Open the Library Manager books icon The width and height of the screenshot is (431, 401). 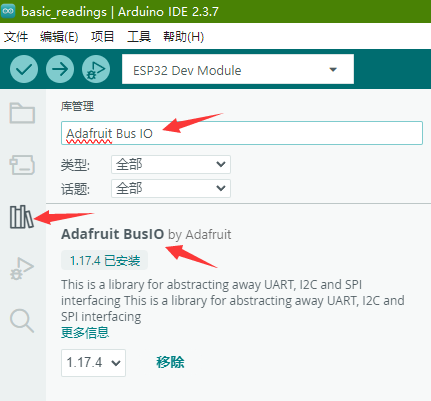[x=21, y=217]
